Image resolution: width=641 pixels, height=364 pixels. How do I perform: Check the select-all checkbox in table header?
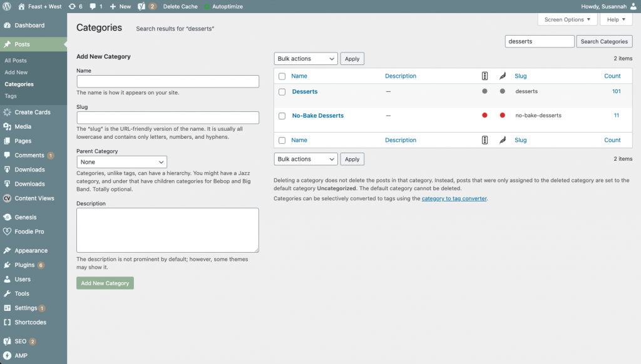pos(281,76)
